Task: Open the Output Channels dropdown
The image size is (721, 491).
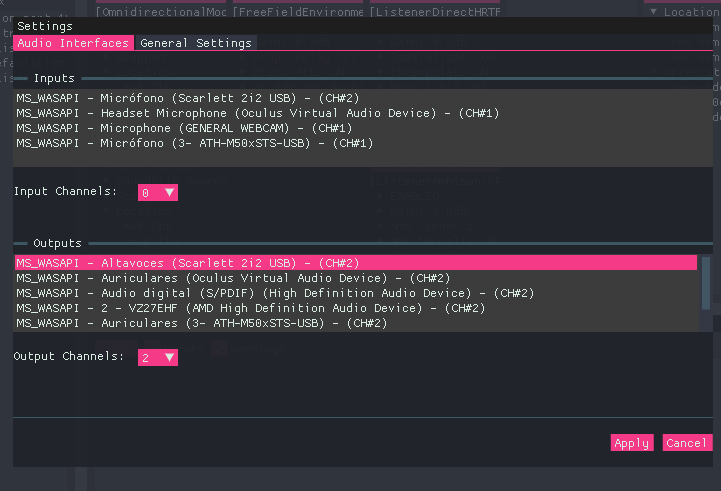Action: coord(158,357)
